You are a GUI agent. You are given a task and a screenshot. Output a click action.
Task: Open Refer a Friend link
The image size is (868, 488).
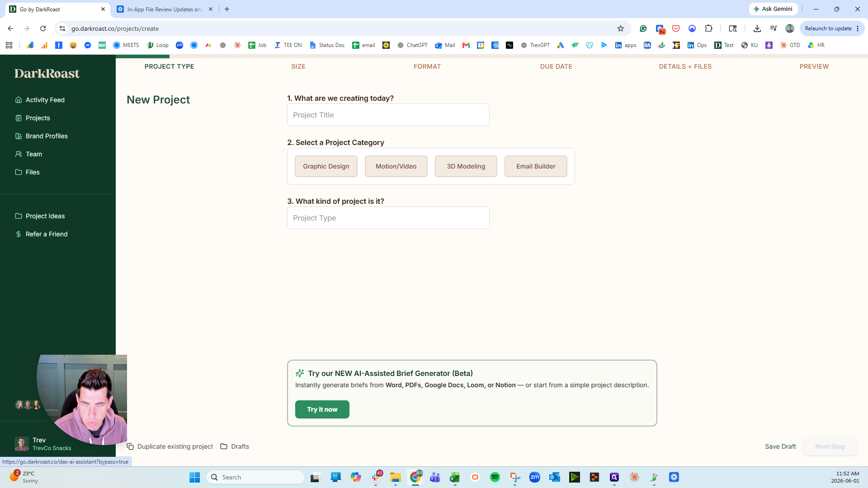coord(41,234)
